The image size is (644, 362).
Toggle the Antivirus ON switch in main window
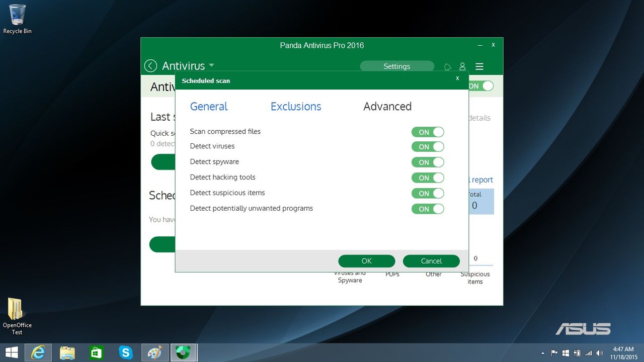tap(481, 86)
